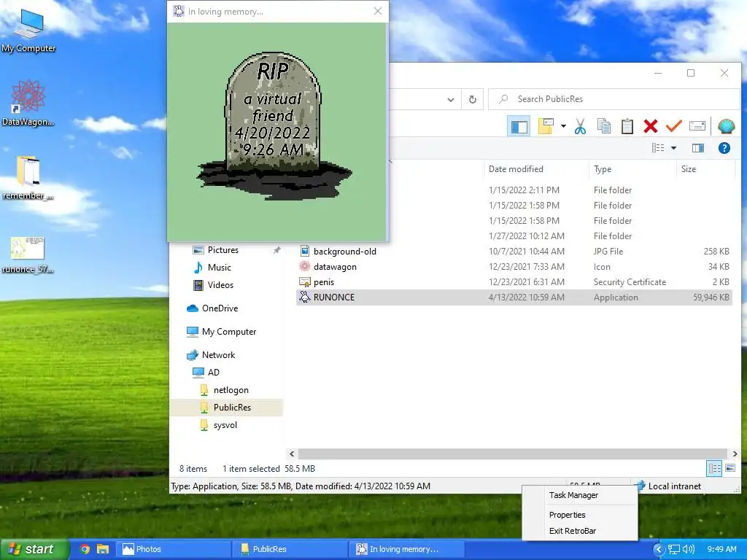Click the orange checkmark toolbar icon
Screen dimensions: 747x560
tap(673, 127)
